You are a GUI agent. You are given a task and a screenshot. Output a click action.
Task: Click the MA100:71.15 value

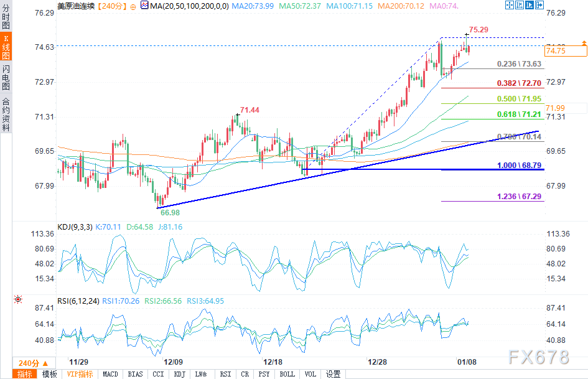350,6
